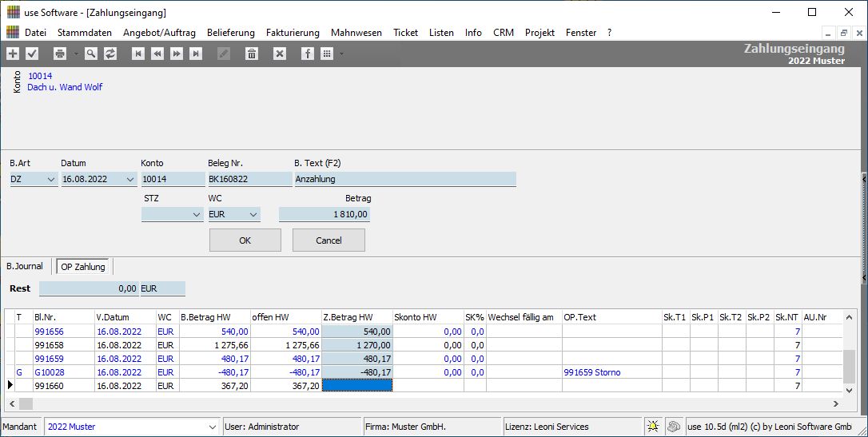
Task: Jump to first record with skip-back icon
Action: pos(138,54)
